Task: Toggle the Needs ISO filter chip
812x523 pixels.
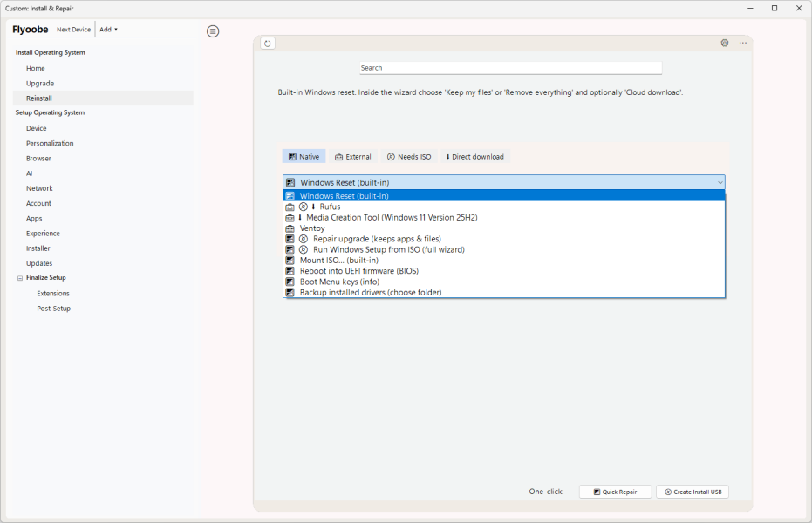Action: tap(408, 157)
